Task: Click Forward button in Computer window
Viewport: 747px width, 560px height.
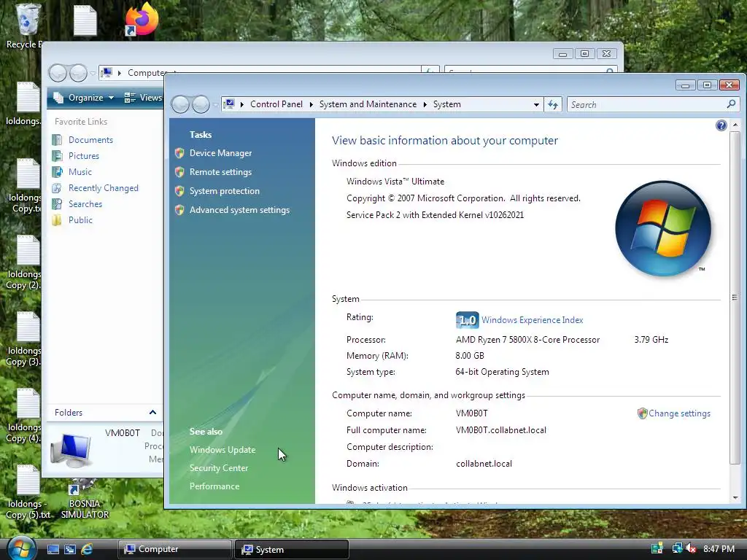Action: click(78, 73)
